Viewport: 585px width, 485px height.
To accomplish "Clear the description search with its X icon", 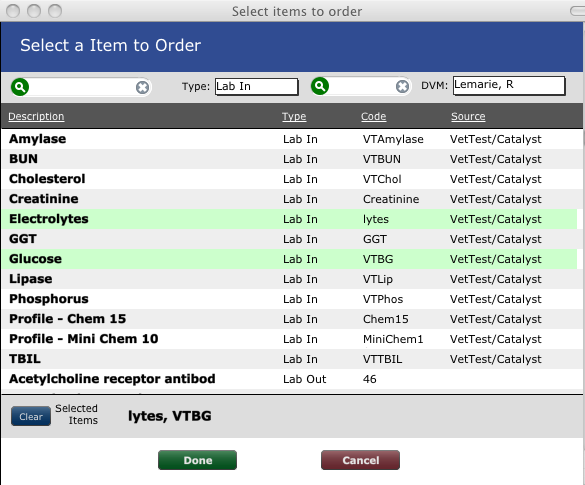I will pos(142,87).
